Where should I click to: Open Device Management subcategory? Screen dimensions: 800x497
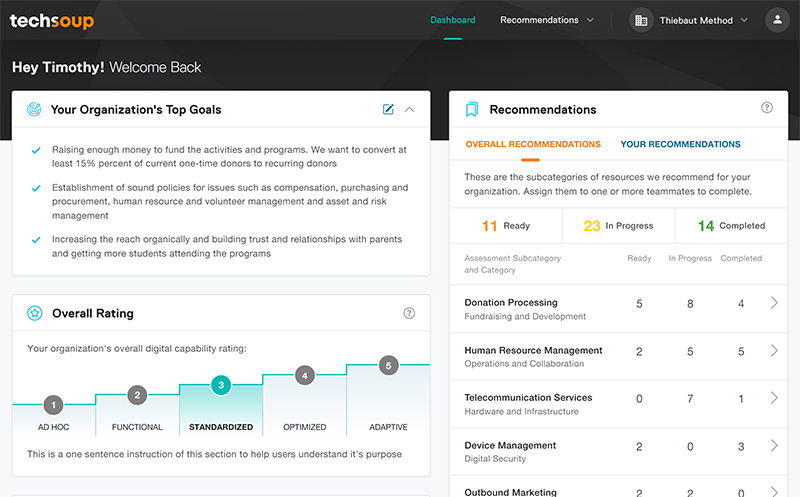click(510, 445)
